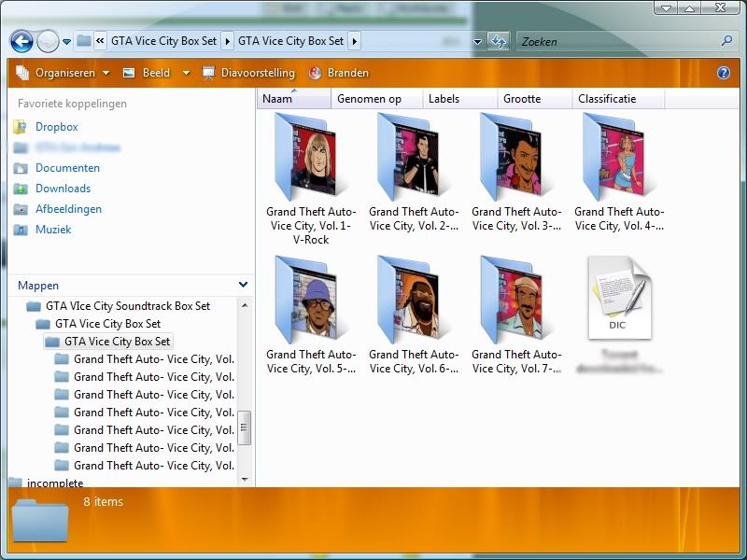Sort by the Classificatie column

[618, 99]
